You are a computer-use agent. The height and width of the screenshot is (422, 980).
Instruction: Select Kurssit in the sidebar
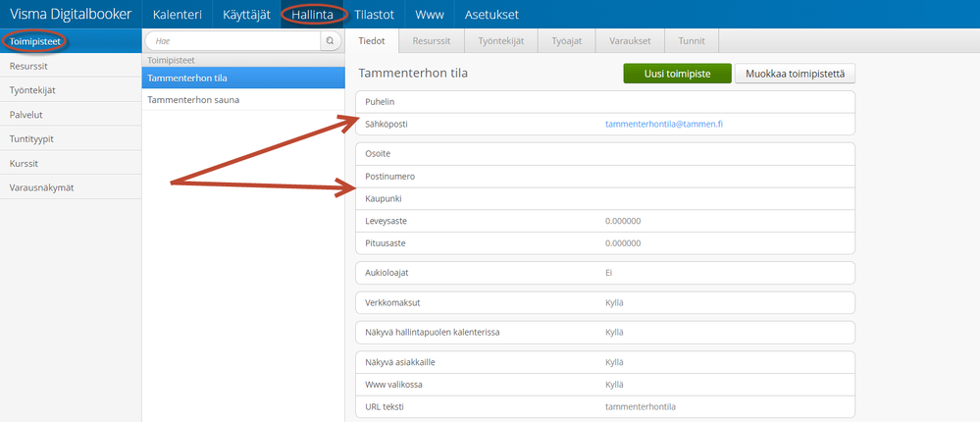[x=71, y=163]
